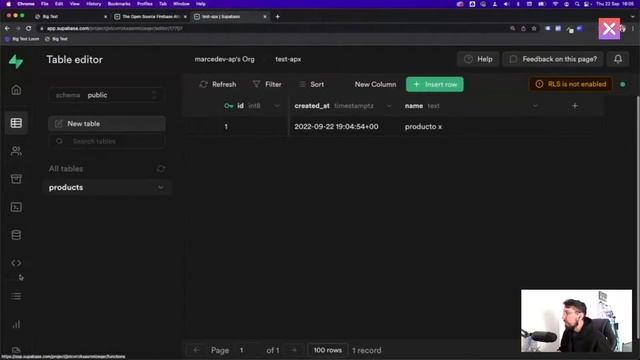Click the Insert row button

coord(435,84)
